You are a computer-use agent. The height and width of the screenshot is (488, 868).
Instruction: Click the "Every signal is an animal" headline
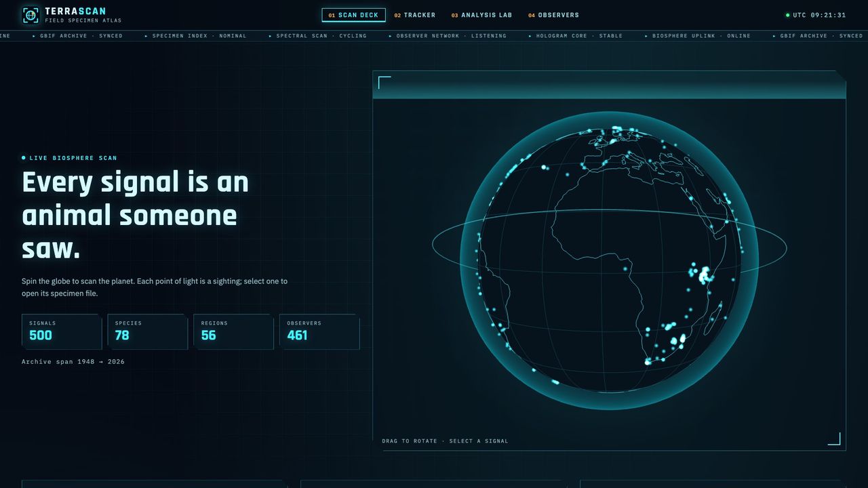pos(136,216)
